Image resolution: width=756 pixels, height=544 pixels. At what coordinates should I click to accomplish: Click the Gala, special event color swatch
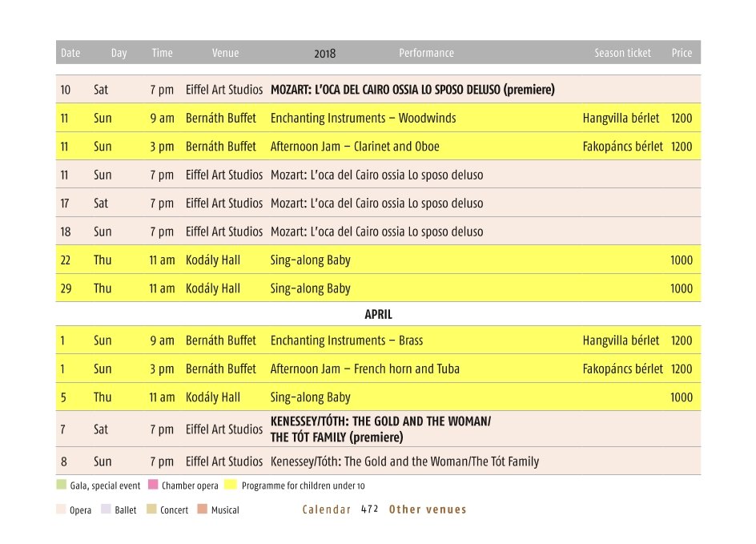coord(61,484)
